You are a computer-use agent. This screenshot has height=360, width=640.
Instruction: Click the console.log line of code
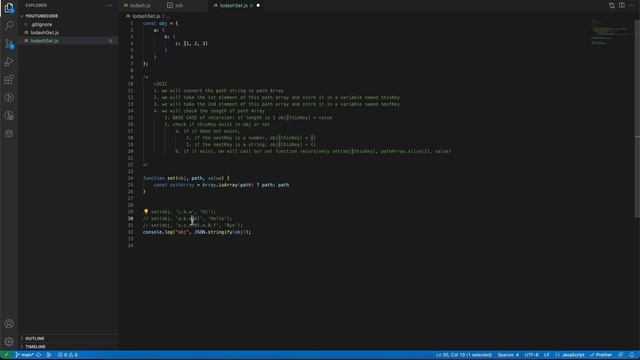(197, 232)
